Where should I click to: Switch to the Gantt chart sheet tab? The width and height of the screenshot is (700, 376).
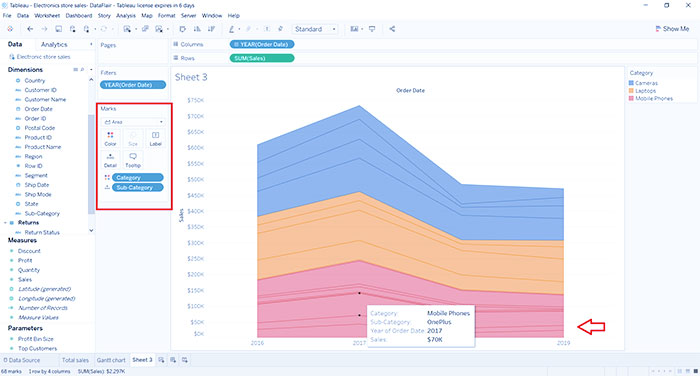[x=111, y=360]
